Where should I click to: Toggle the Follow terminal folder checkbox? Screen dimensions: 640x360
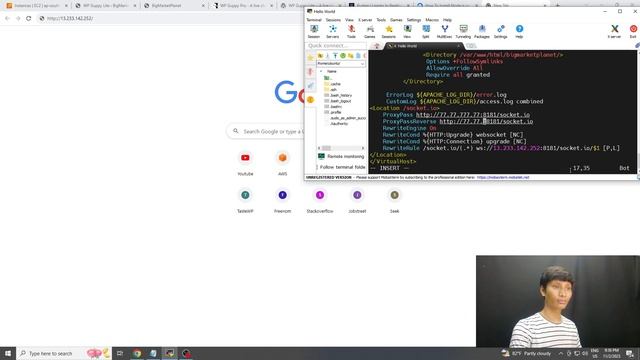tap(318, 167)
